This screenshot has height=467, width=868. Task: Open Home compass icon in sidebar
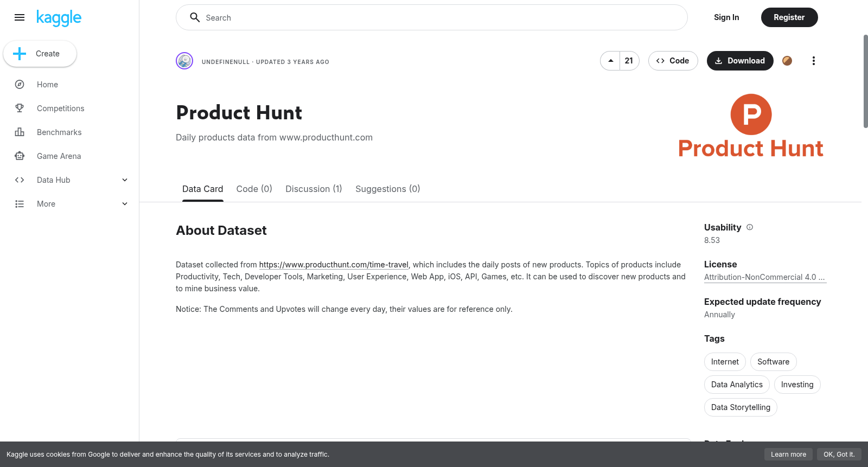pyautogui.click(x=20, y=85)
